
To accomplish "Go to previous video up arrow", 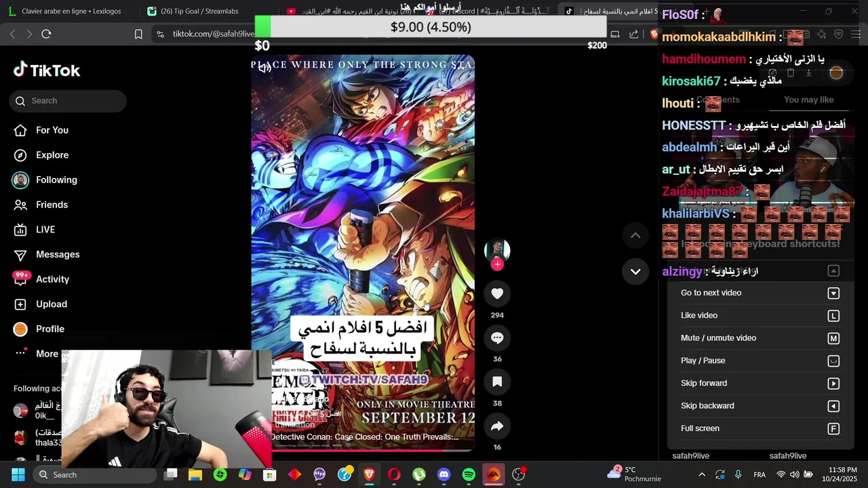I will (x=635, y=235).
